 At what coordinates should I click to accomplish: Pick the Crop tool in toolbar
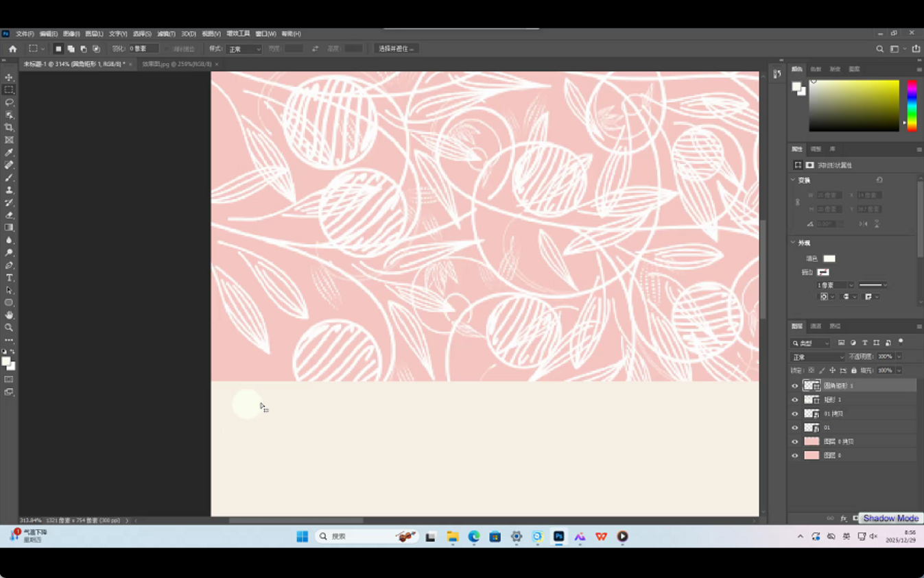click(9, 128)
